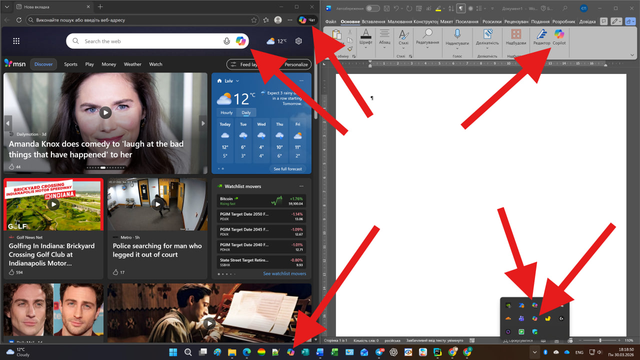The width and height of the screenshot is (640, 360).
Task: Expand Font (Шрифт) group dropdown in Word
Action: point(366,48)
